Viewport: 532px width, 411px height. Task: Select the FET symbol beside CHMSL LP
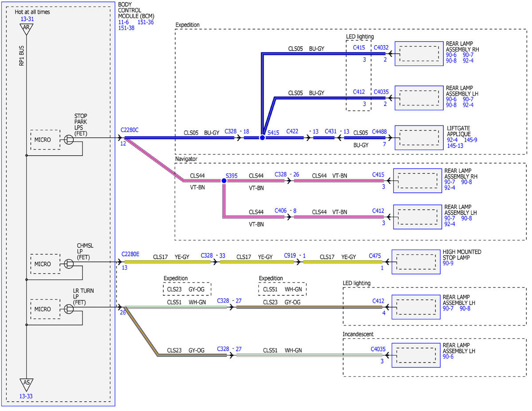pyautogui.click(x=69, y=264)
